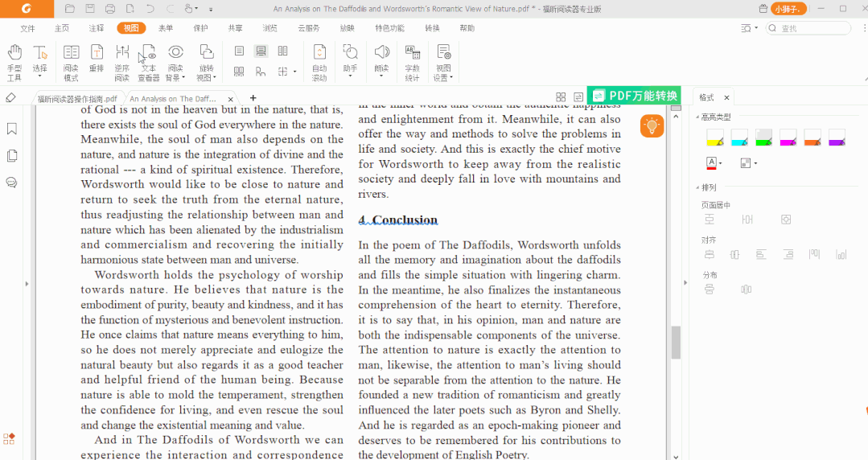Open the 注释 (Comment) ribbon tab

coord(97,28)
